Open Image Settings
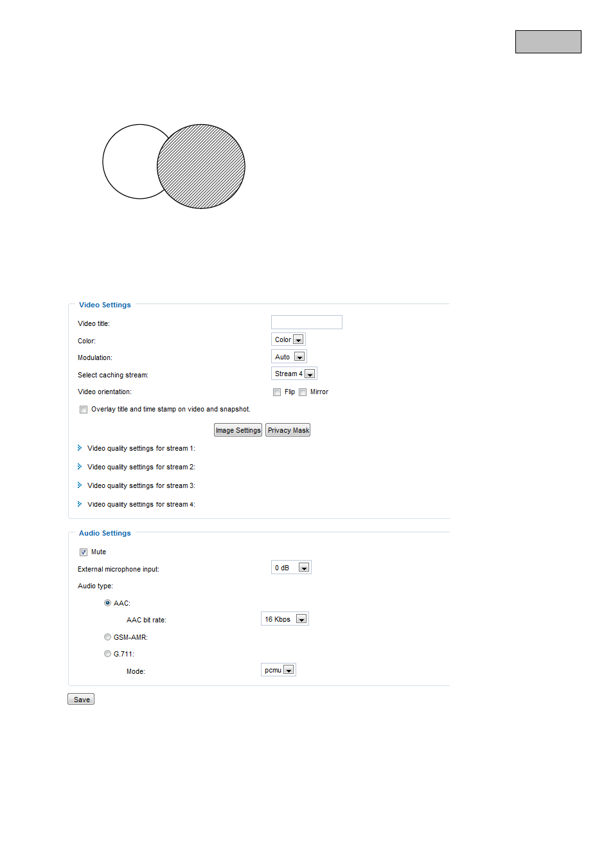This screenshot has height=868, width=613. click(238, 430)
